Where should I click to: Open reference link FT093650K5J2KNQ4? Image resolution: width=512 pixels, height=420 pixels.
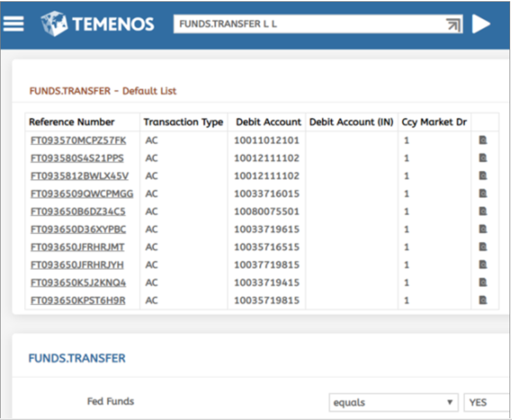(x=78, y=283)
